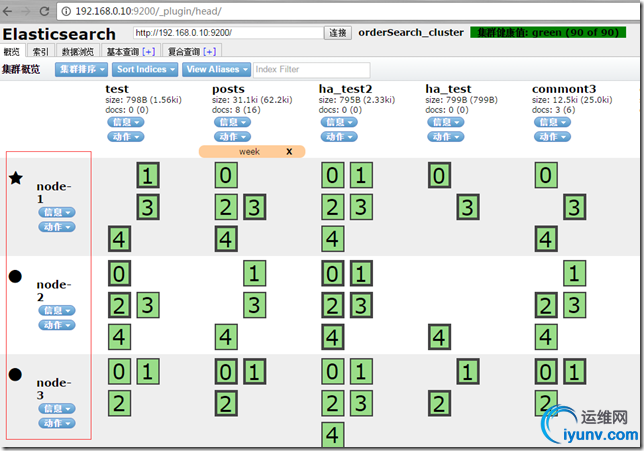
Task: Click the black circle icon next to node-3
Action: pyautogui.click(x=15, y=374)
